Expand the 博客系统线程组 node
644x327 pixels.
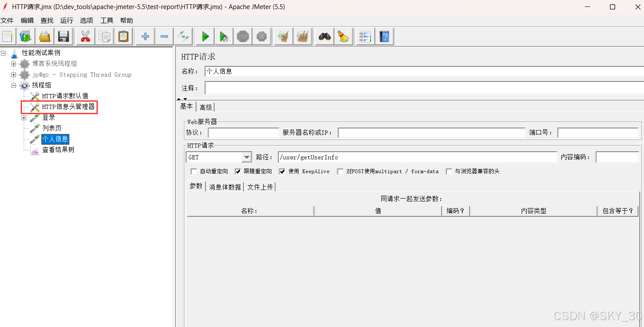click(x=14, y=64)
